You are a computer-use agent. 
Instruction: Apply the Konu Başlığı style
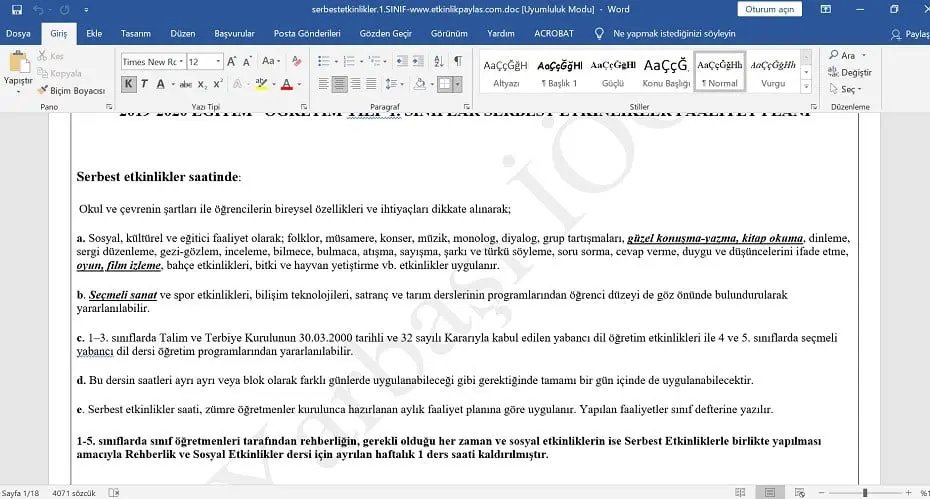[x=666, y=73]
